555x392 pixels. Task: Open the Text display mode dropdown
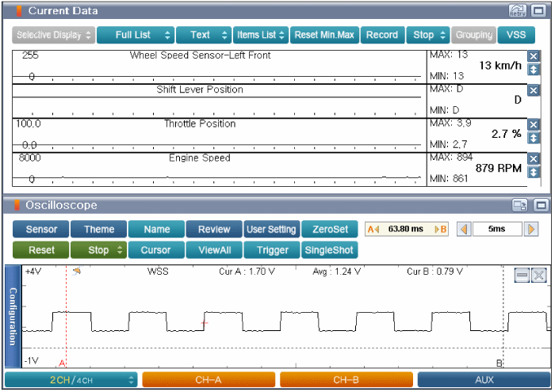click(204, 35)
